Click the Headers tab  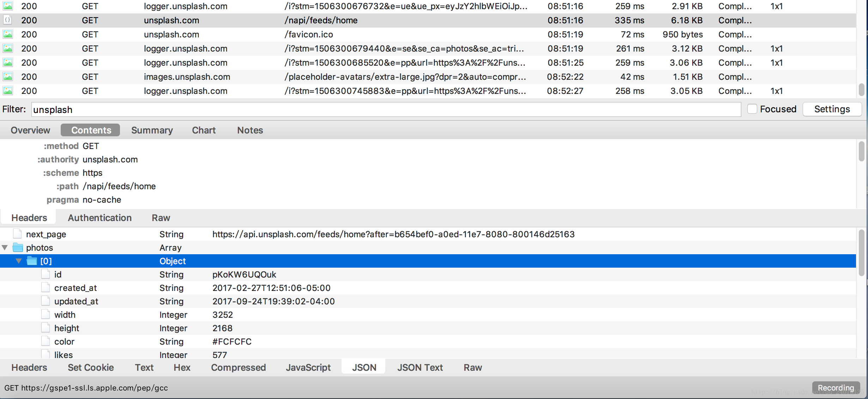[x=29, y=217]
